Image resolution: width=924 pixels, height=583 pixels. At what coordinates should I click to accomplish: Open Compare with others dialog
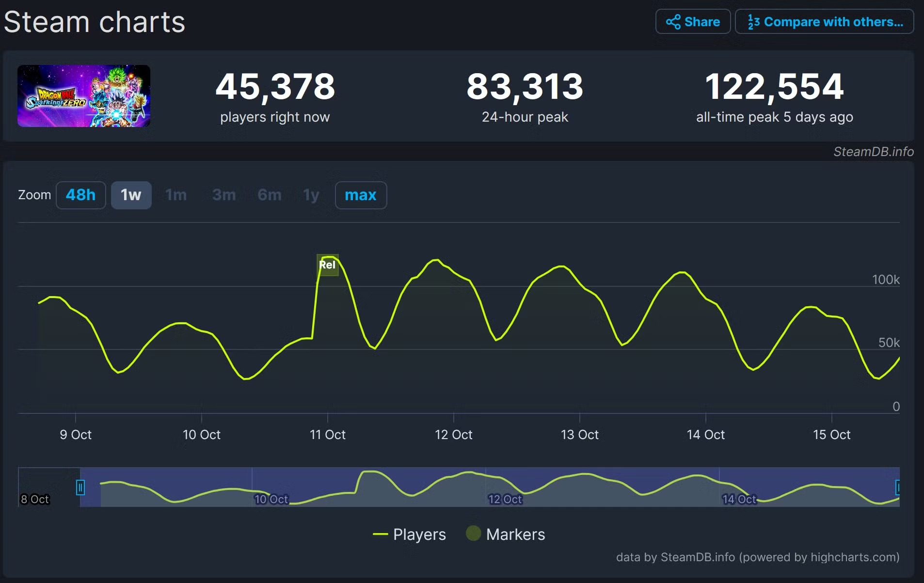click(824, 22)
